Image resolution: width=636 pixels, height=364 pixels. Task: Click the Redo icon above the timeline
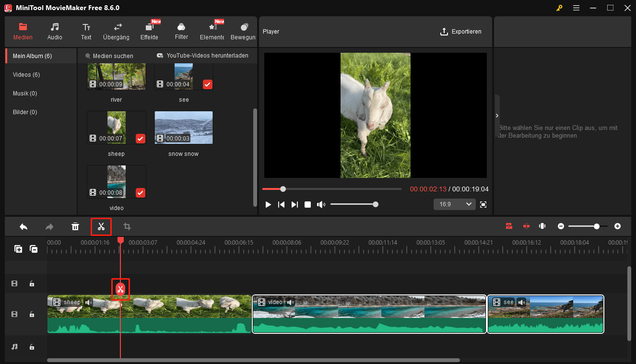click(49, 226)
